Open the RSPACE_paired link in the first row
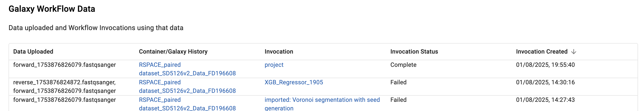Screen dimensions: 644x111 160,65
